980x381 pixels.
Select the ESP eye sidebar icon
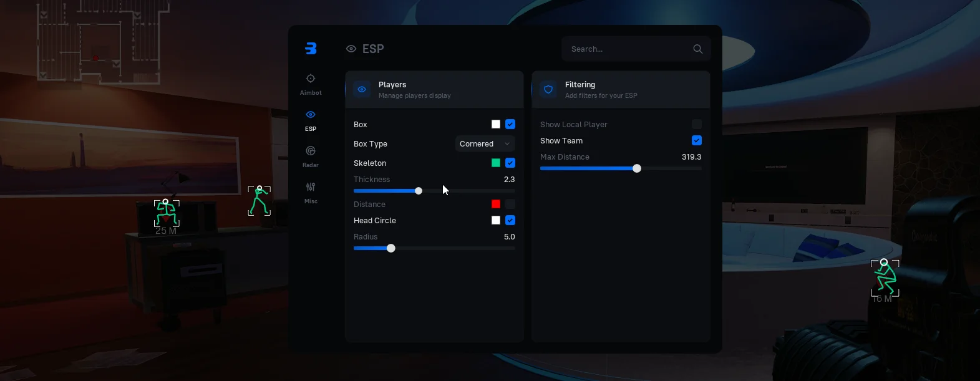point(311,115)
